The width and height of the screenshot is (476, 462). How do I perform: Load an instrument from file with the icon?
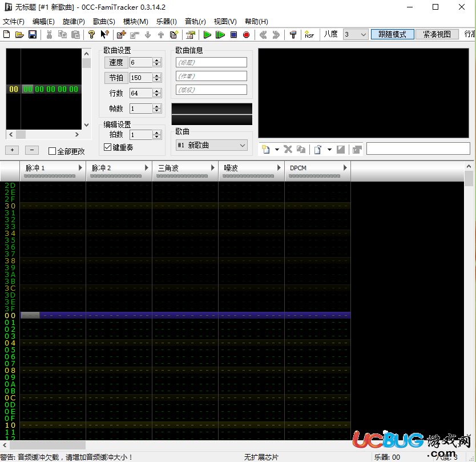pos(318,149)
